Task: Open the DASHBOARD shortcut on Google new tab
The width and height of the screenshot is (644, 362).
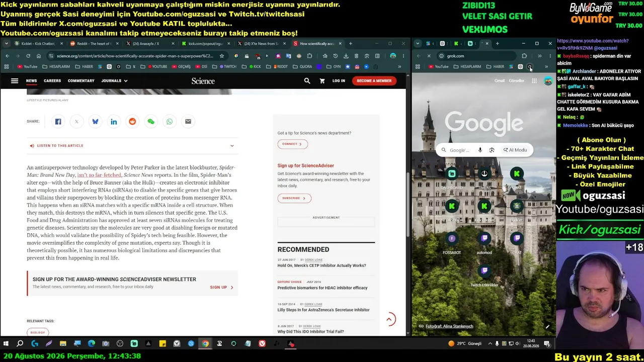Action: pos(452,177)
